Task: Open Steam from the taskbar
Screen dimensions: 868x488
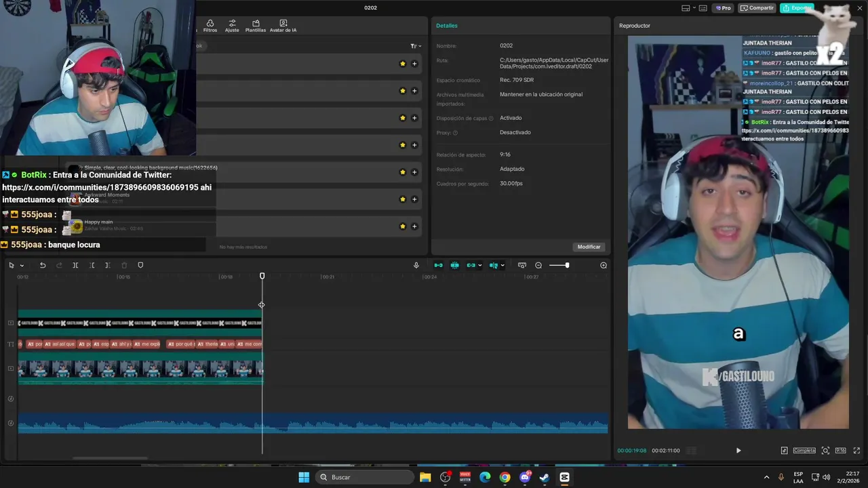Action: pyautogui.click(x=544, y=477)
